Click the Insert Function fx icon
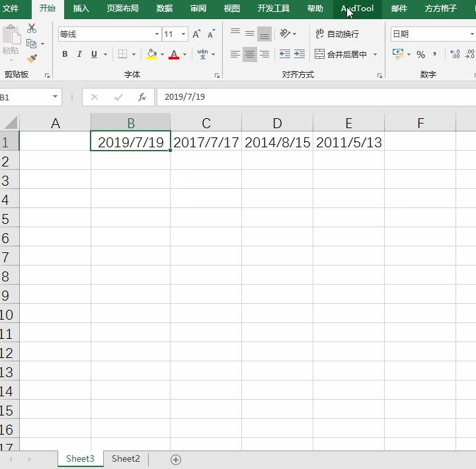 [141, 97]
